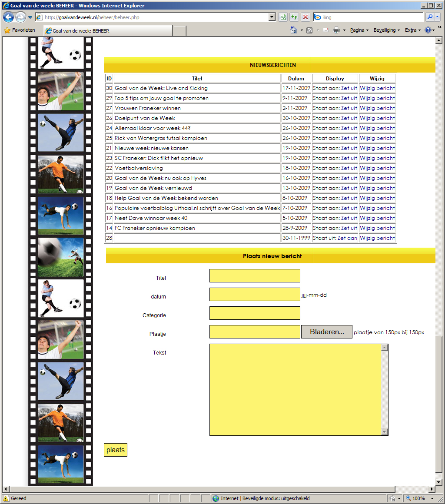This screenshot has height=504, width=445.
Task: Open the Favorieten star panel
Action: [x=20, y=30]
